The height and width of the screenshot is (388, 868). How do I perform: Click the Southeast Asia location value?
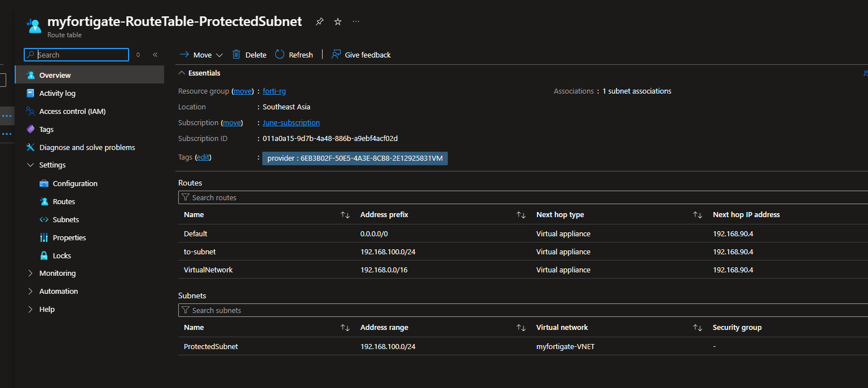pyautogui.click(x=287, y=107)
